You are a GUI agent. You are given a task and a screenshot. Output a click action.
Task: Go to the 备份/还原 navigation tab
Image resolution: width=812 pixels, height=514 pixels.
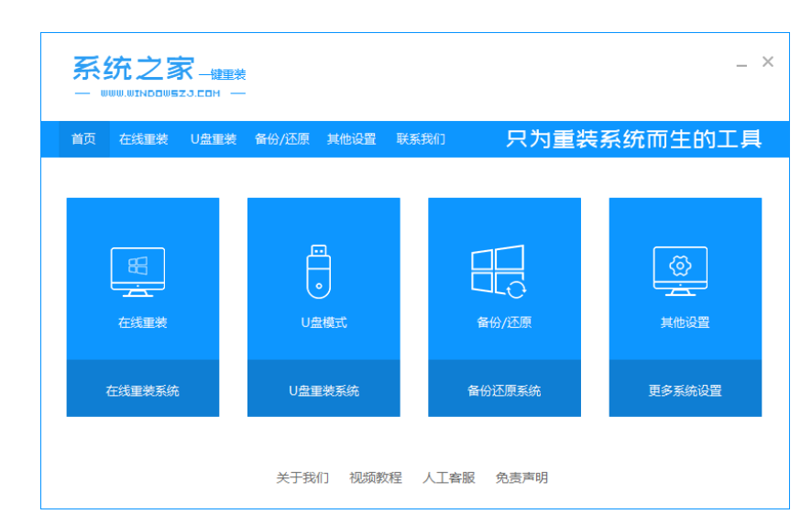[282, 139]
